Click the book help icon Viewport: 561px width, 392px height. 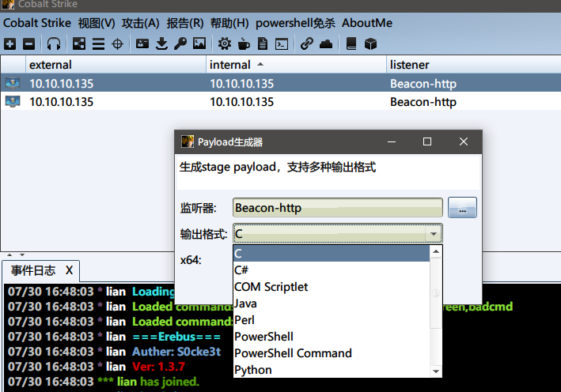coord(351,44)
